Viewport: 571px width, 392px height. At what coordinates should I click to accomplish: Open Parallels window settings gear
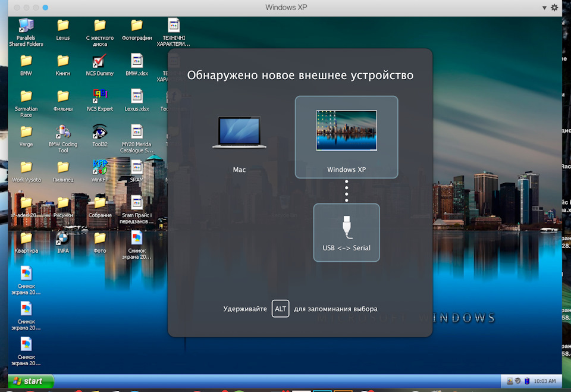[554, 7]
